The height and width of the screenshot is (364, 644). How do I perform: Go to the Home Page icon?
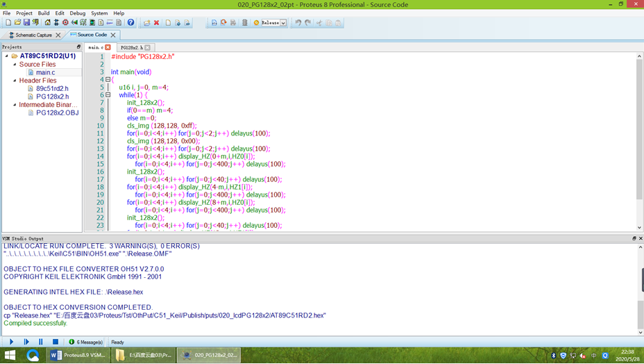tap(48, 23)
